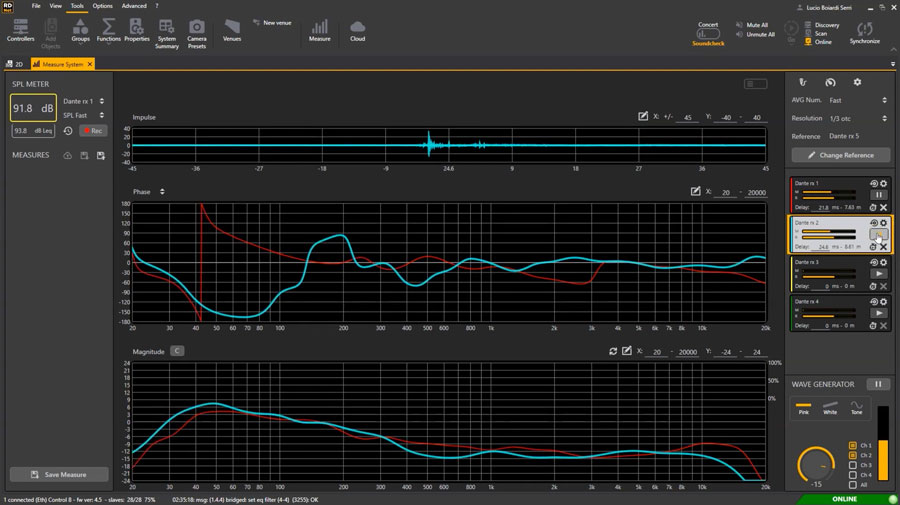The image size is (900, 505).
Task: Click the Save Measure button
Action: point(59,475)
